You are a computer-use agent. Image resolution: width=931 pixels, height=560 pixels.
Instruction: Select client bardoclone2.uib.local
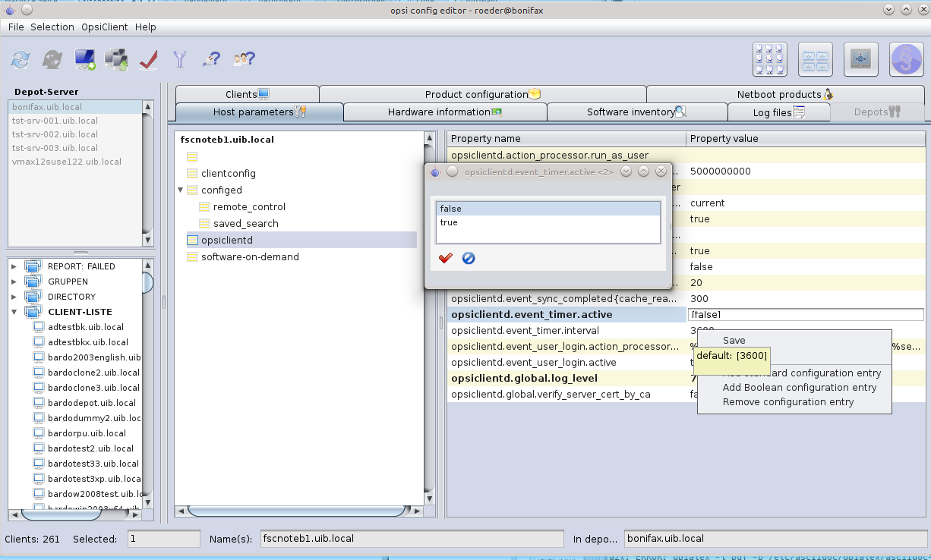(93, 373)
